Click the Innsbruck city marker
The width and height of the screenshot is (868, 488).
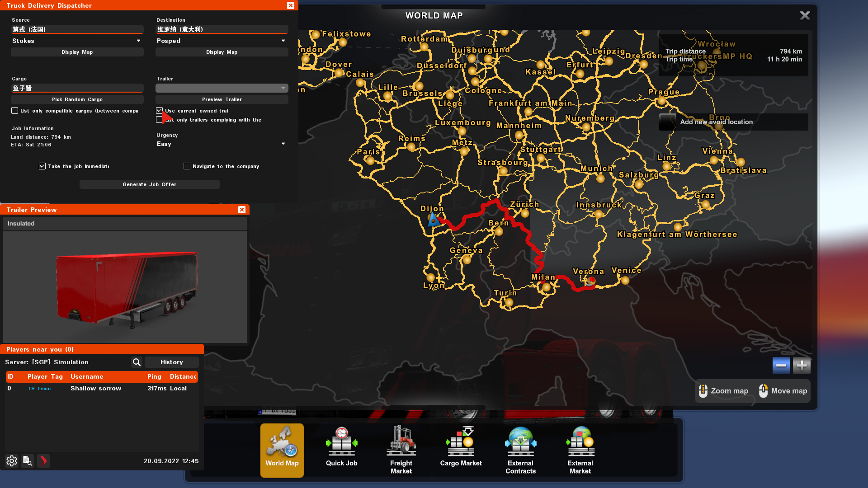click(x=599, y=214)
